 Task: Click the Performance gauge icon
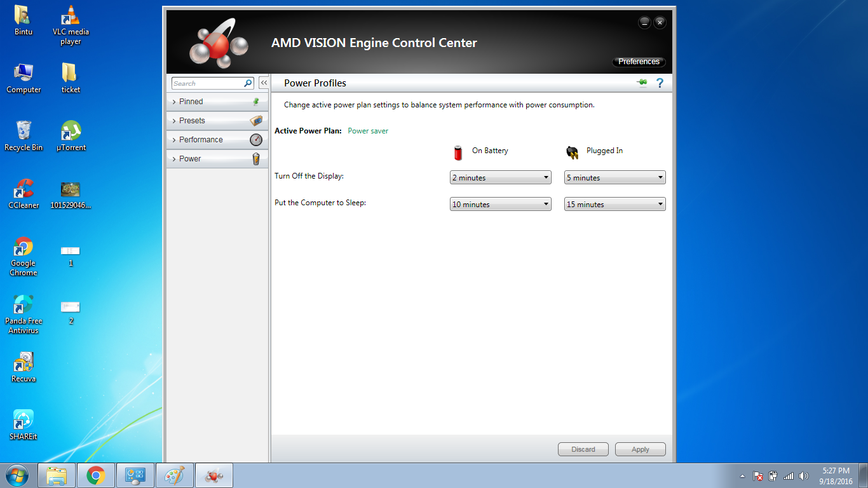[x=256, y=140]
